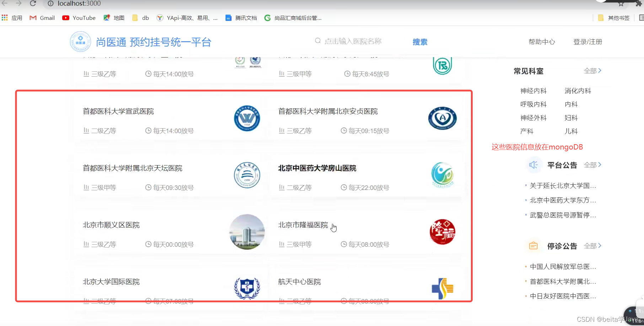Image resolution: width=644 pixels, height=326 pixels.
Task: Open the Gmail bookmark
Action: [42, 18]
